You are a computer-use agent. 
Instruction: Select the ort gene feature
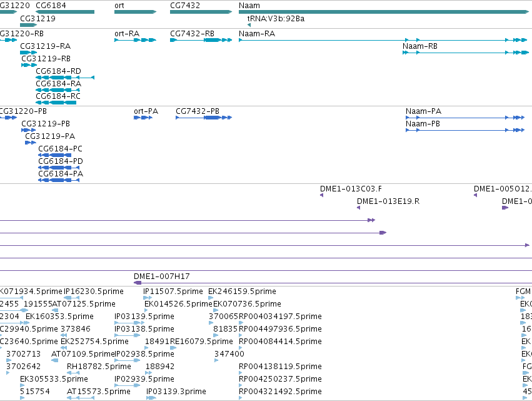136,12
